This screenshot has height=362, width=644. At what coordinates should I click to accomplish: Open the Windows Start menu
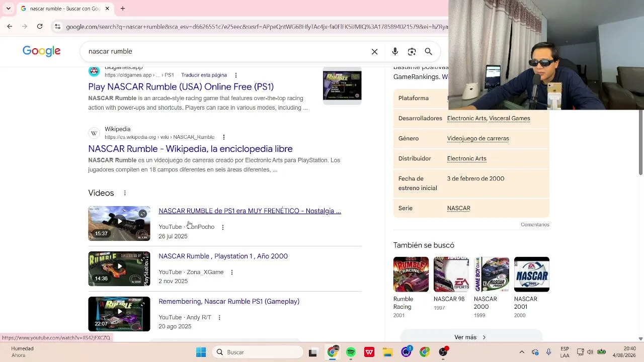coord(201,352)
